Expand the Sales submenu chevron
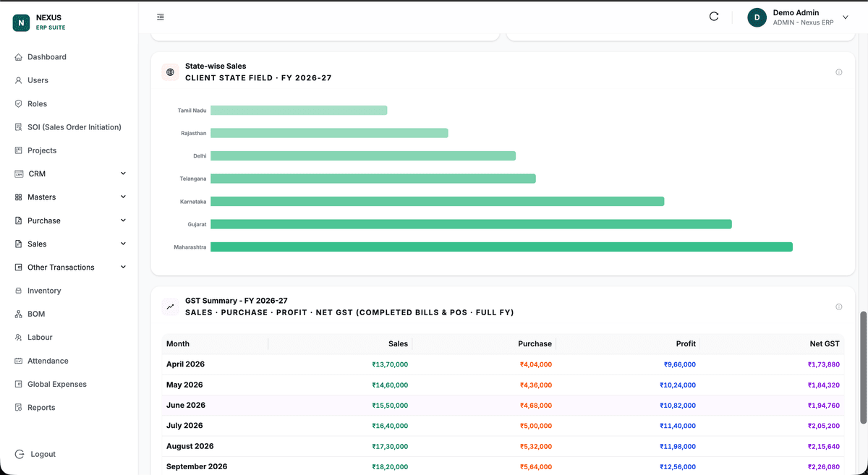 123,244
